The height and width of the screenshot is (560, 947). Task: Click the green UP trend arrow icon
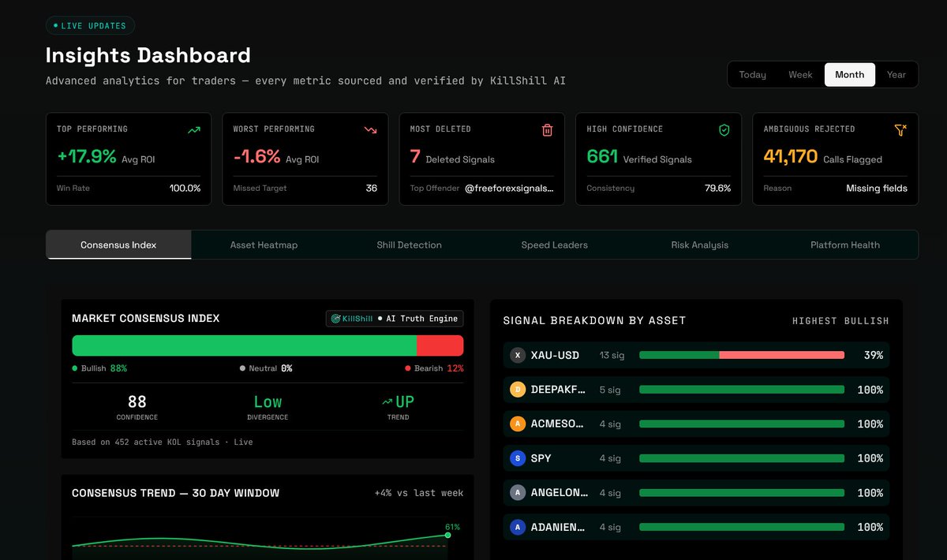pos(387,401)
